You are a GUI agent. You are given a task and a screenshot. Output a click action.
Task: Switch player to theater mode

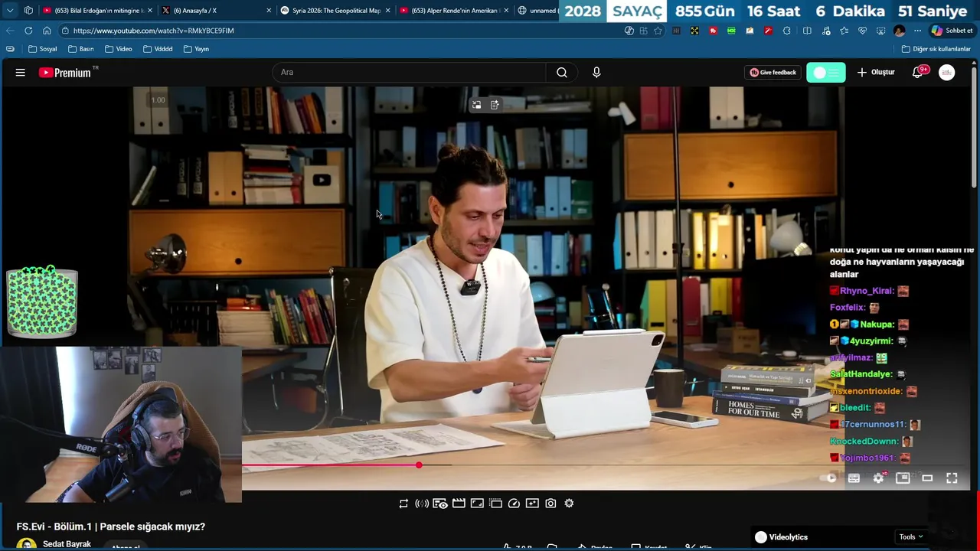pyautogui.click(x=927, y=478)
